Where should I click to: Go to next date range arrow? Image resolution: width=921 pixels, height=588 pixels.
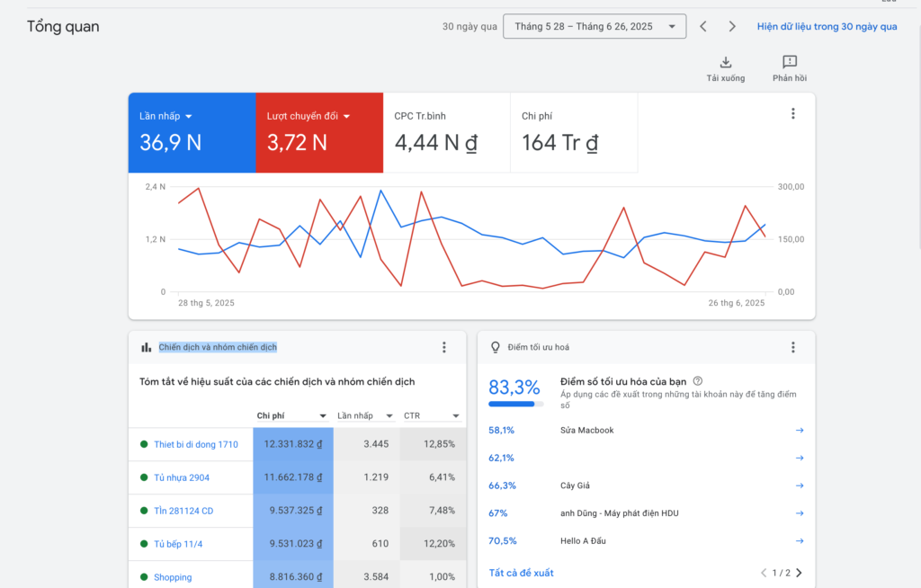click(x=732, y=26)
